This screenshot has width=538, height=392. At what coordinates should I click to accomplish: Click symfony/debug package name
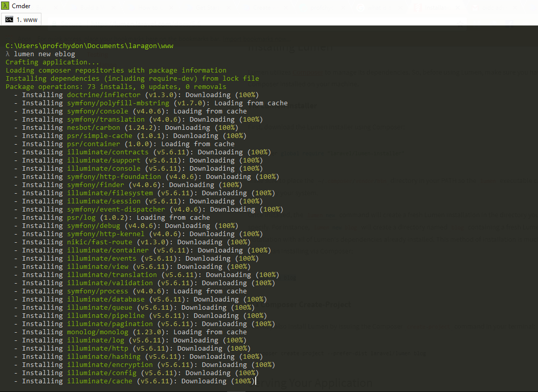93,226
